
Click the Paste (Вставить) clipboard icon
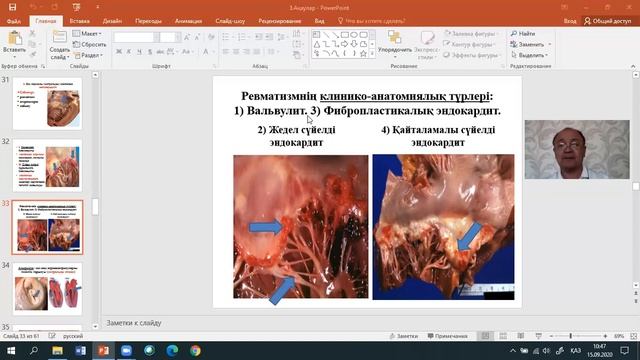tap(15, 38)
